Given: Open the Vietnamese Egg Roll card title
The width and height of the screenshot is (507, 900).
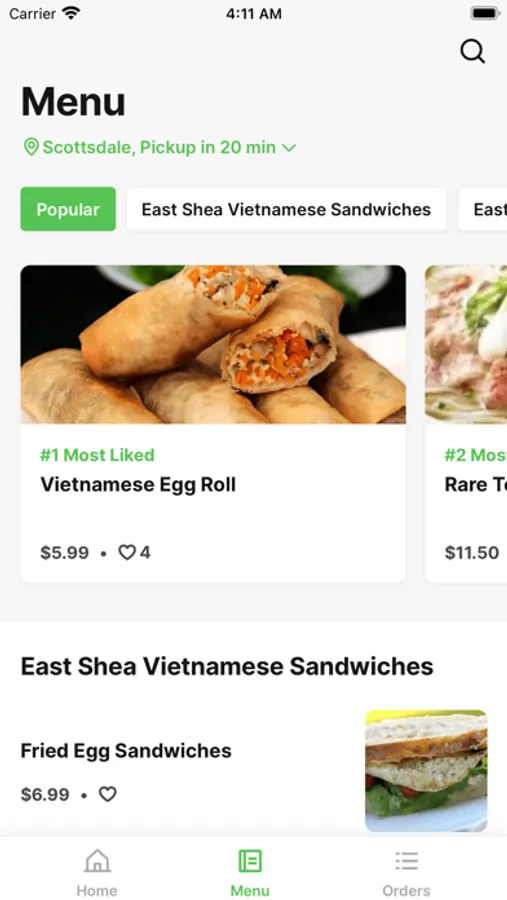Looking at the screenshot, I should tap(138, 485).
